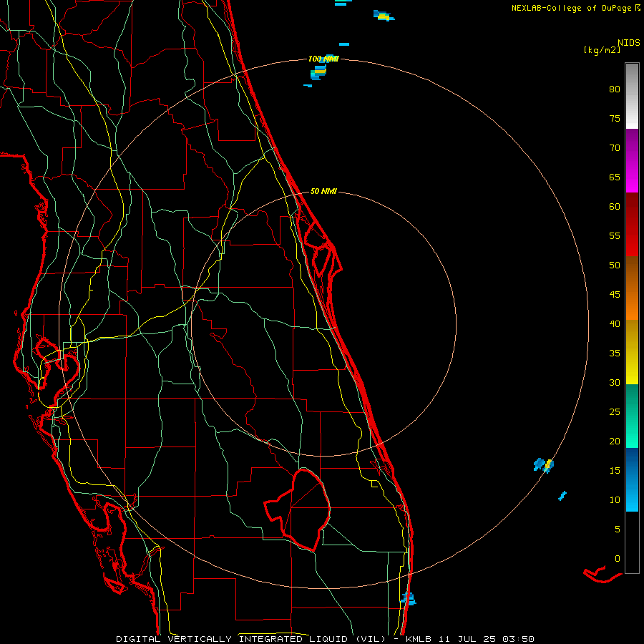Select the 45 value on the VIL scale

(x=615, y=295)
